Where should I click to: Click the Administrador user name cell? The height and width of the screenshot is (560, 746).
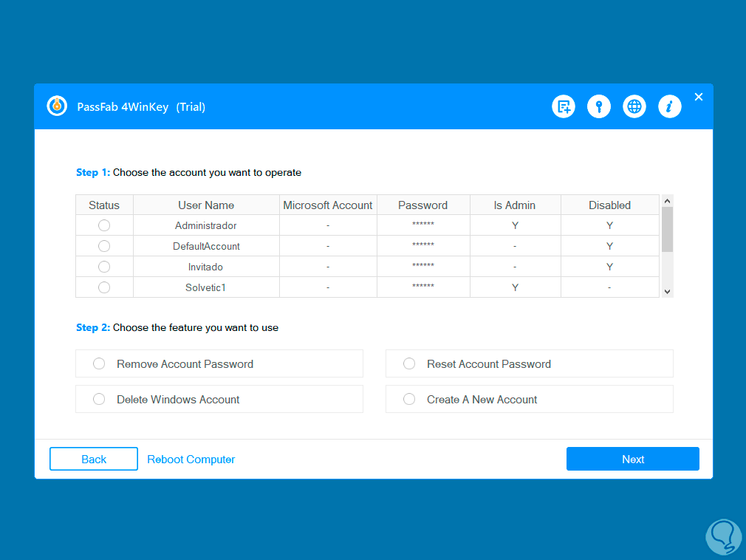[x=206, y=225]
